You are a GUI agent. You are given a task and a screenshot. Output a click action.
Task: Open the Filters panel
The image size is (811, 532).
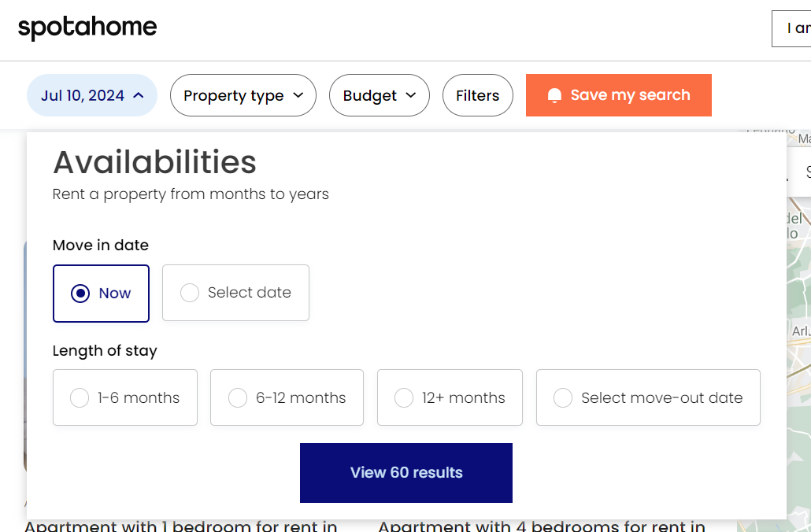[477, 95]
